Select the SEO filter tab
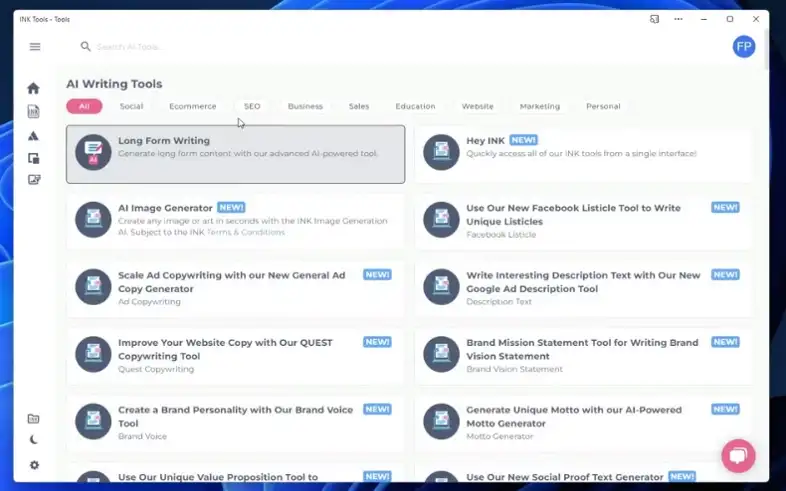The image size is (786, 491). pyautogui.click(x=252, y=106)
